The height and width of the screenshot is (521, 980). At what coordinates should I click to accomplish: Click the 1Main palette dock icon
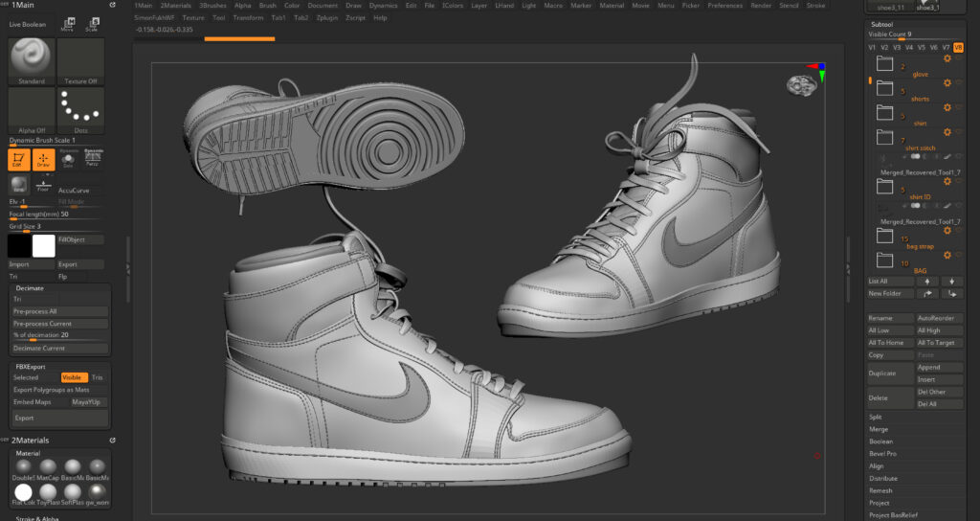pos(113,5)
